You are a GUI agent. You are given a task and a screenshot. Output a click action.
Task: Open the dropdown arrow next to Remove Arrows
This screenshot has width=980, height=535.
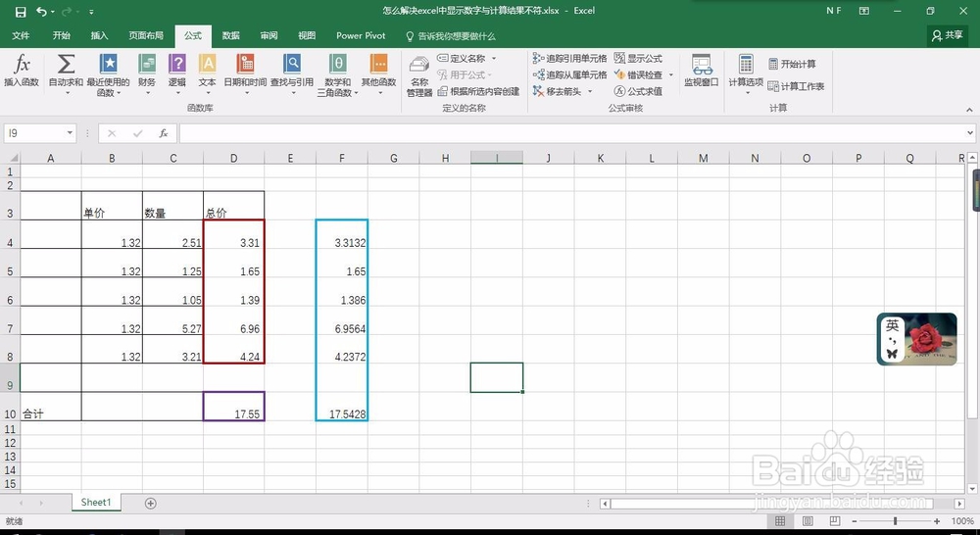(x=590, y=91)
